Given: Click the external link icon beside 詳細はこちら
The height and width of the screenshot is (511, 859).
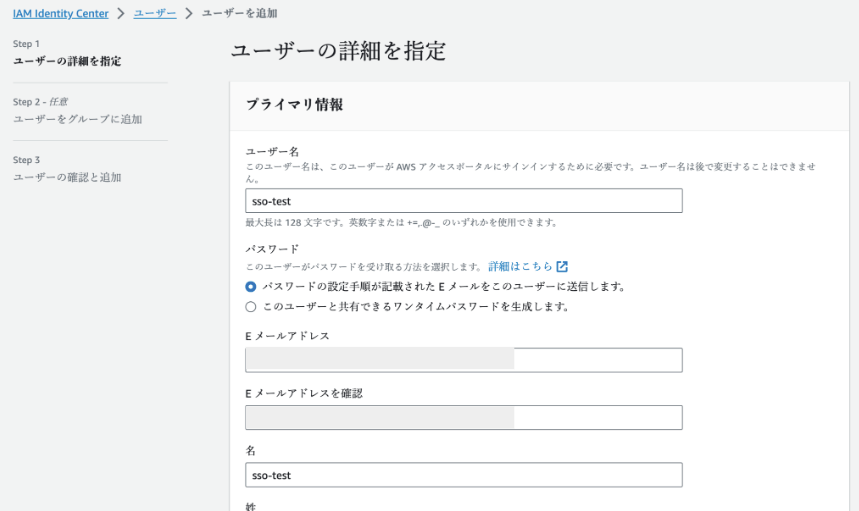Looking at the screenshot, I should click(562, 267).
